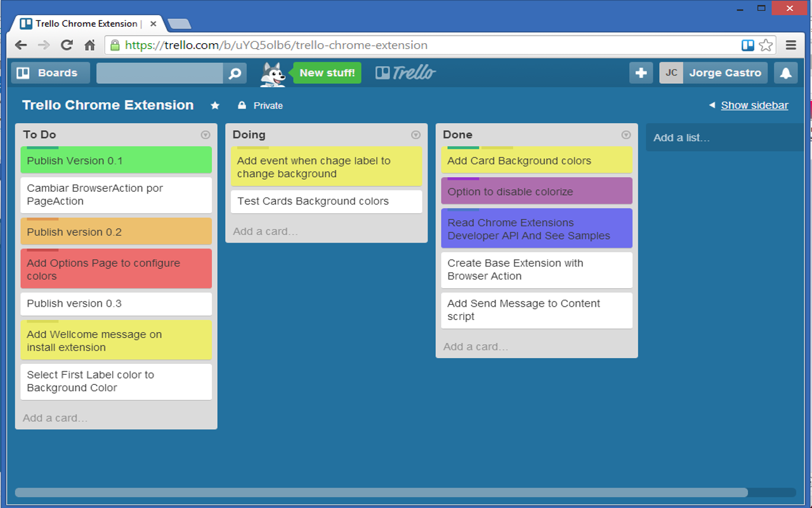Open Jorge Castro profile menu

pyautogui.click(x=725, y=73)
